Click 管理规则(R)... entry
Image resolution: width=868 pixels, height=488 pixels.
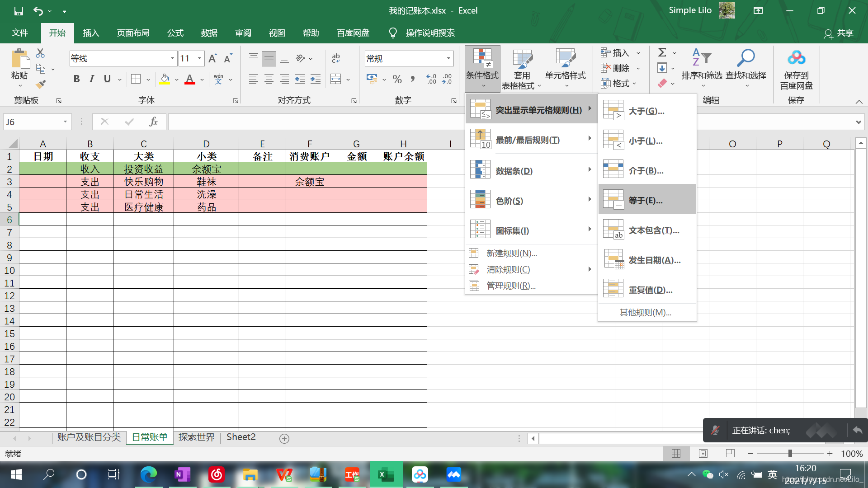511,286
